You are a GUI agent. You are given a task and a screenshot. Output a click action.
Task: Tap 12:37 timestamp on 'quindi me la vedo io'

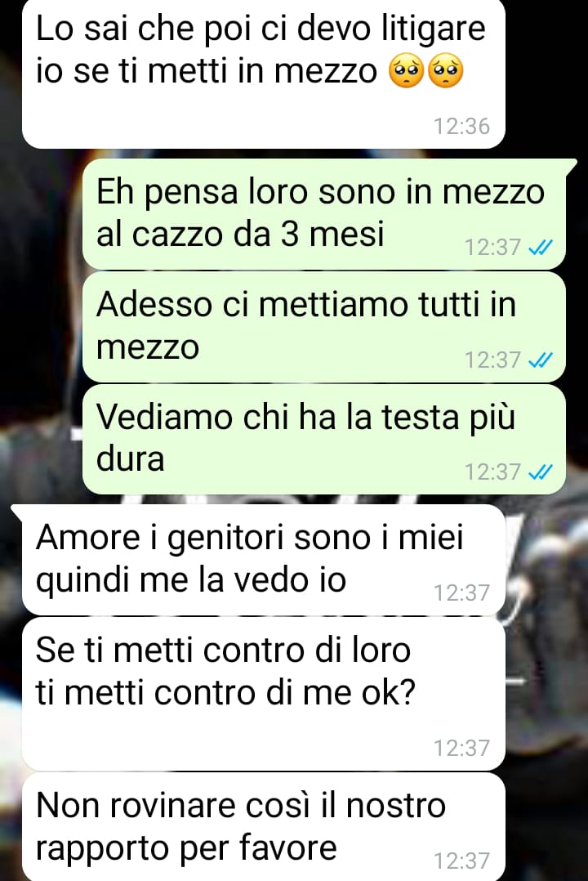(x=461, y=593)
